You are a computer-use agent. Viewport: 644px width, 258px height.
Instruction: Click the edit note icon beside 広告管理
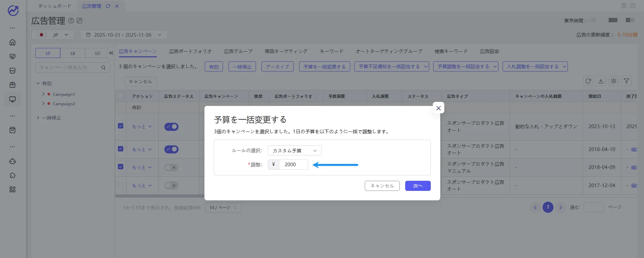79,21
